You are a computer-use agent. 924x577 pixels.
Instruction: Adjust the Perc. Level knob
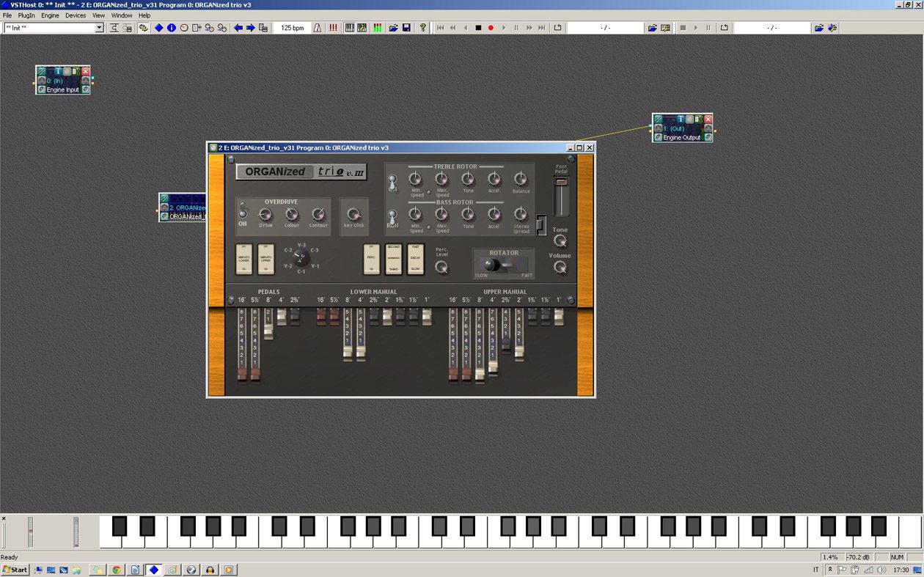[x=441, y=267]
